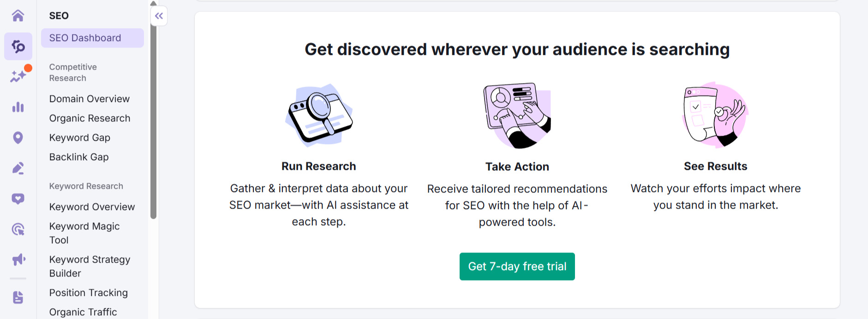The width and height of the screenshot is (868, 319).
Task: Open Keyword Magic Tool
Action: (x=84, y=233)
